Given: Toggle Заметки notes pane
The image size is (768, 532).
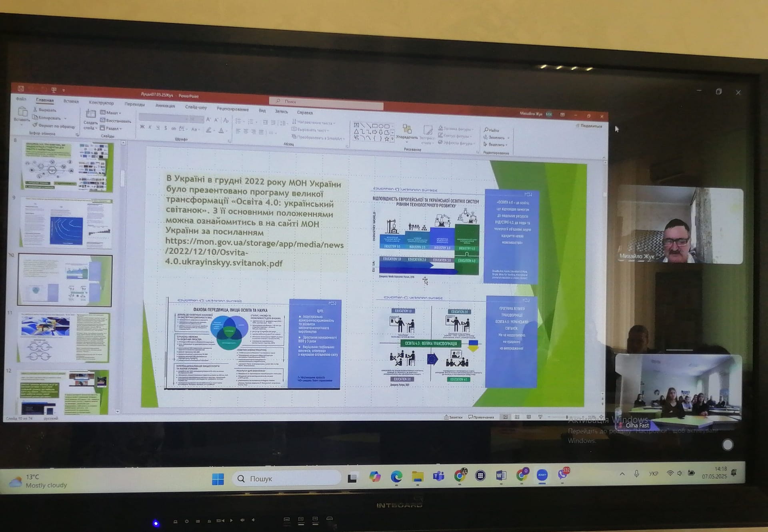Looking at the screenshot, I should 453,417.
